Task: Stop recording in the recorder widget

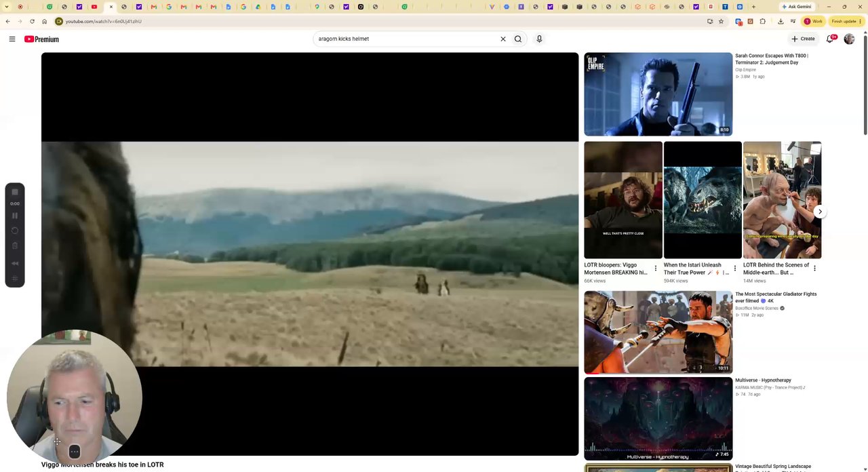Action: [x=15, y=192]
